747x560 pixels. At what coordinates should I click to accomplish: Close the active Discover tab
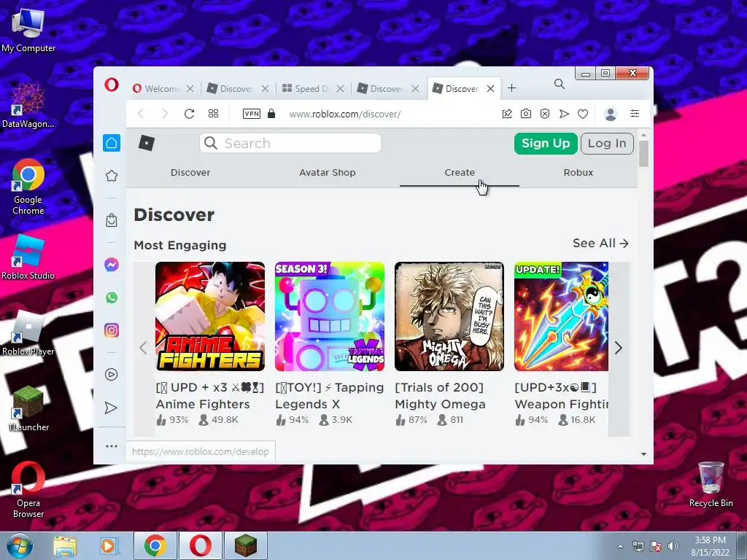[490, 88]
